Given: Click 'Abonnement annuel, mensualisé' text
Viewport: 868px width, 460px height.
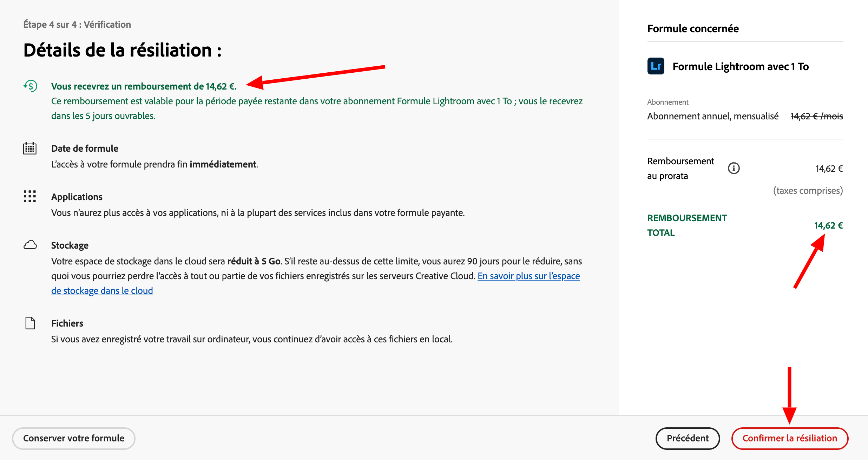Looking at the screenshot, I should pos(713,116).
